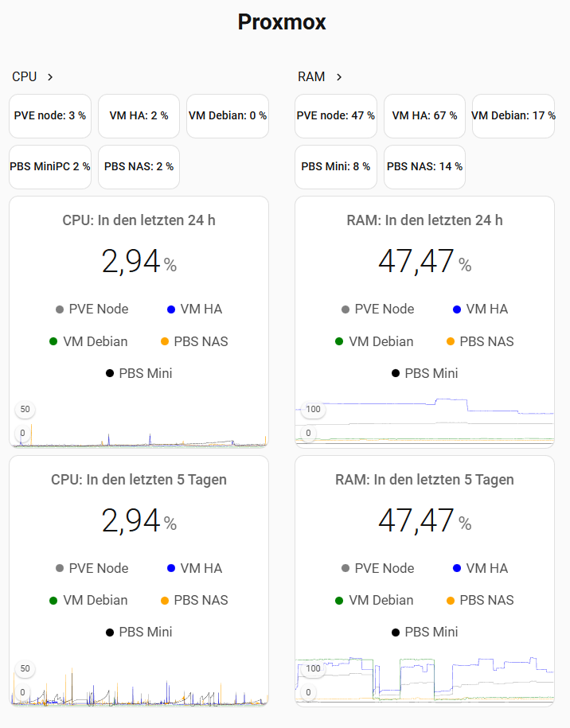Viewport: 570px width, 728px height.
Task: Open the RAM PBS Mini 8 % chip
Action: click(335, 167)
